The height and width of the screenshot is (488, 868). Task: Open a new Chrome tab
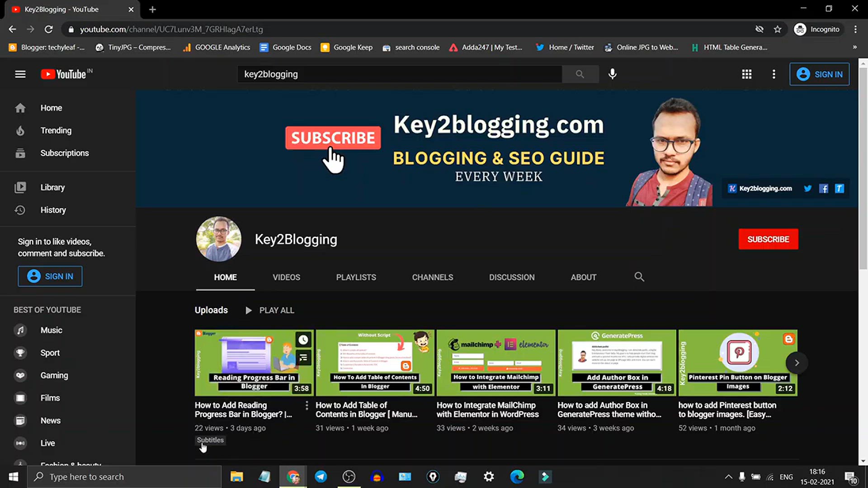click(152, 9)
